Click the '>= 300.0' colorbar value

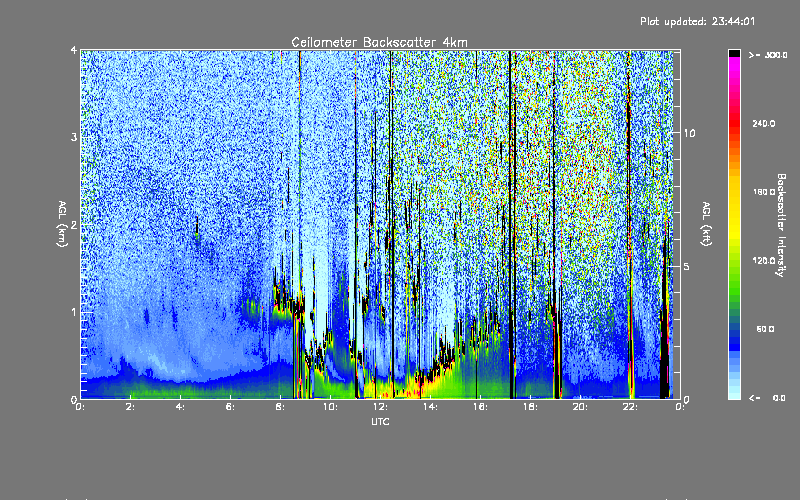pos(768,55)
